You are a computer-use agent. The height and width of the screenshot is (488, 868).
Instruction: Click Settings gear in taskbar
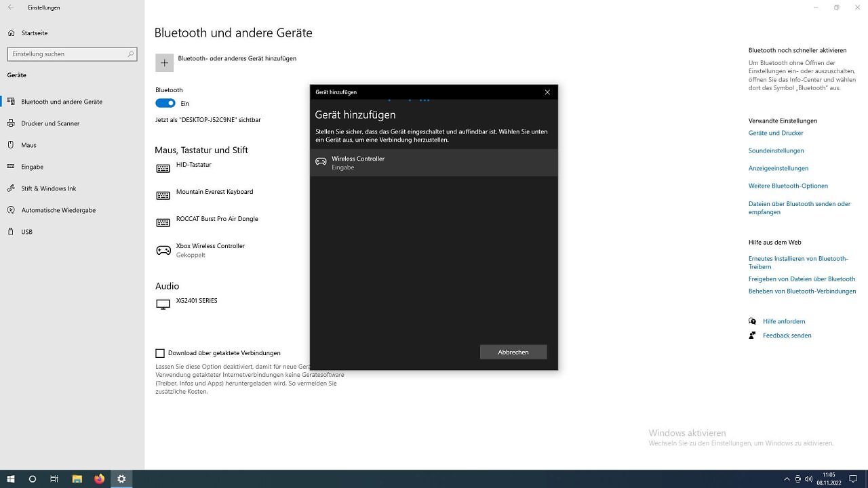(121, 479)
